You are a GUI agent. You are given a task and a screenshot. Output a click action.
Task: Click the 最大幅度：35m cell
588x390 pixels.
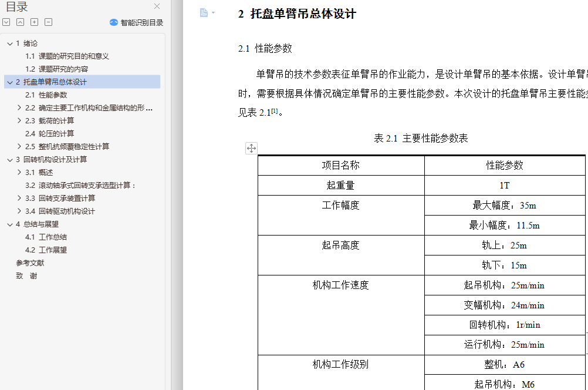click(505, 206)
